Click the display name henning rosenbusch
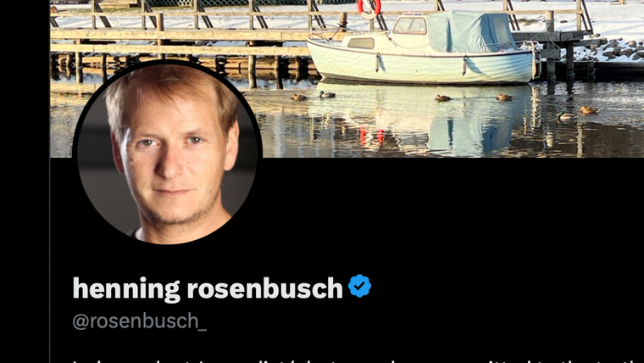The width and height of the screenshot is (644, 363). [208, 288]
